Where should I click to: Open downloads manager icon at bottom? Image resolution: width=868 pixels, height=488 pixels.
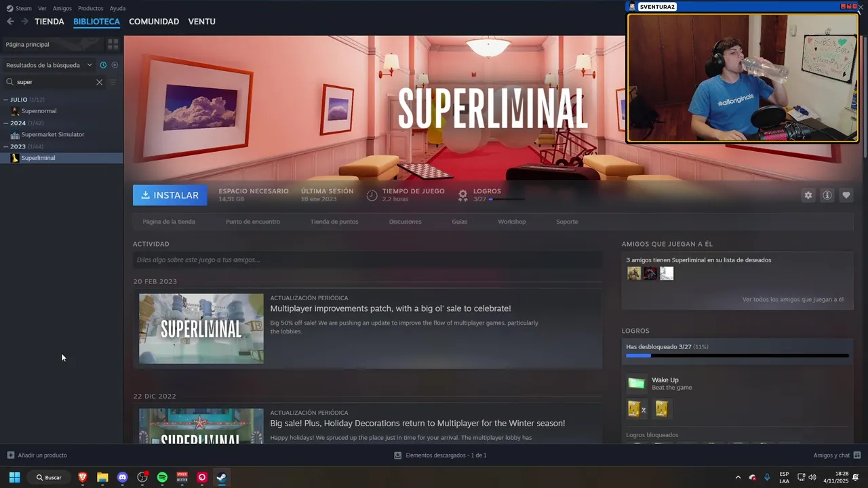pyautogui.click(x=397, y=455)
